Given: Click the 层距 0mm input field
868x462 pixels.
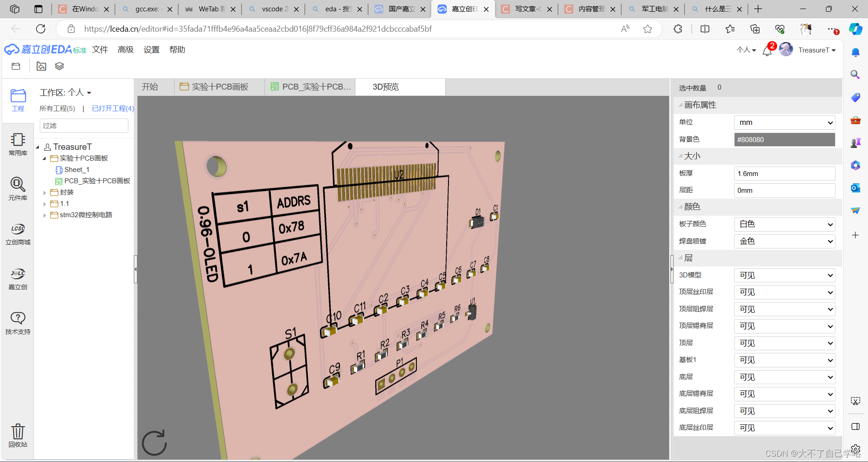Looking at the screenshot, I should (x=785, y=191).
